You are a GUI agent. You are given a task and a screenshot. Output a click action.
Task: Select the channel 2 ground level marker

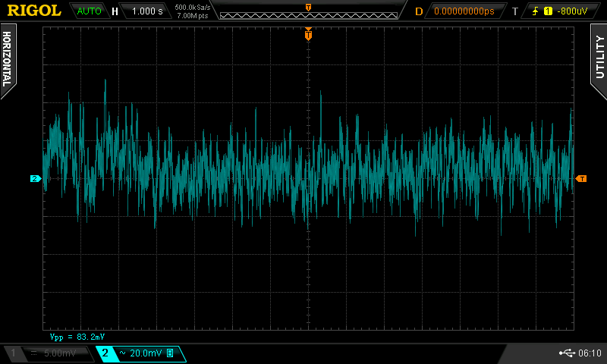pyautogui.click(x=35, y=179)
